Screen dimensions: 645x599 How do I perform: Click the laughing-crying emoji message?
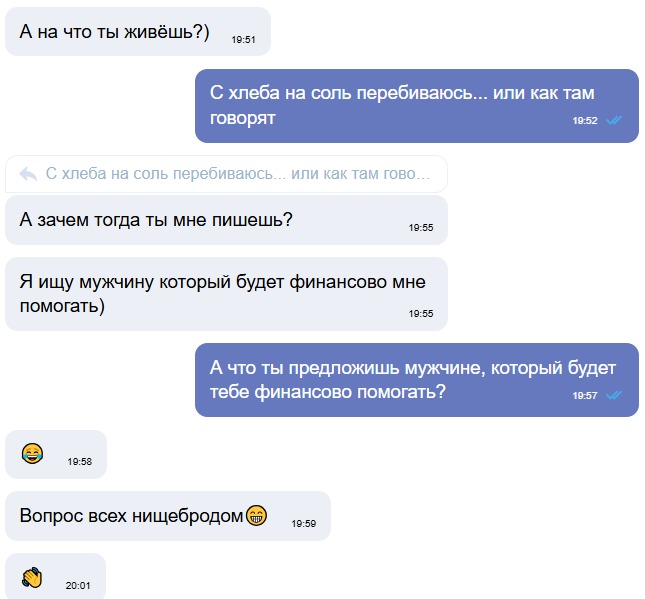(33, 454)
